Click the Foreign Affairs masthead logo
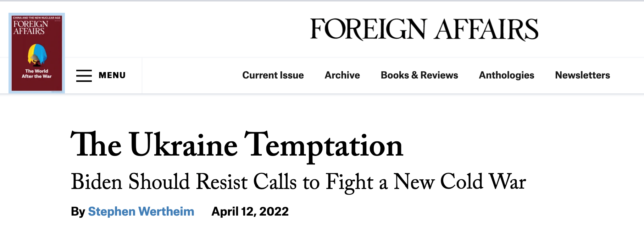This screenshot has width=644, height=228. 424,29
